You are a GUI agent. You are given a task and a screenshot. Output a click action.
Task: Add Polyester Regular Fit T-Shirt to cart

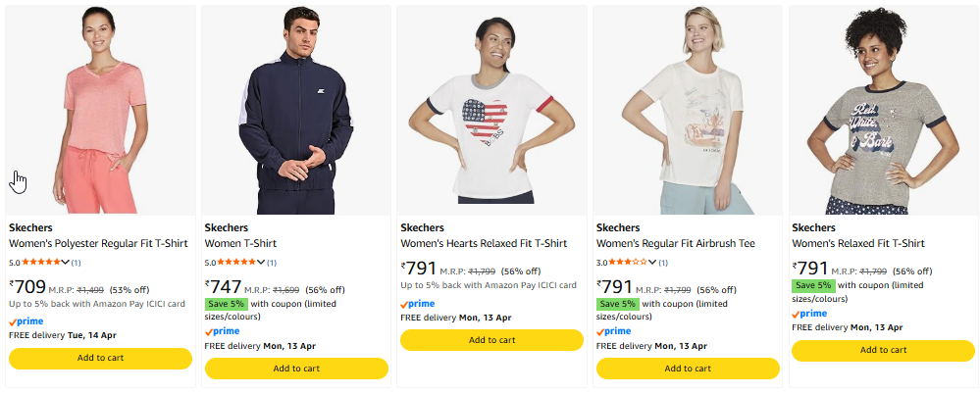pyautogui.click(x=100, y=358)
